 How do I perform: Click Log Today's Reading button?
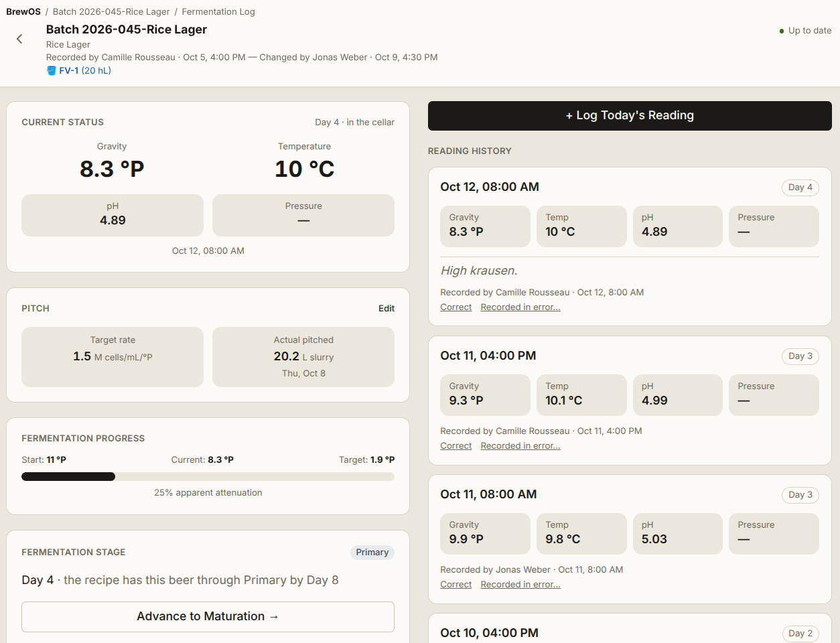pyautogui.click(x=630, y=115)
